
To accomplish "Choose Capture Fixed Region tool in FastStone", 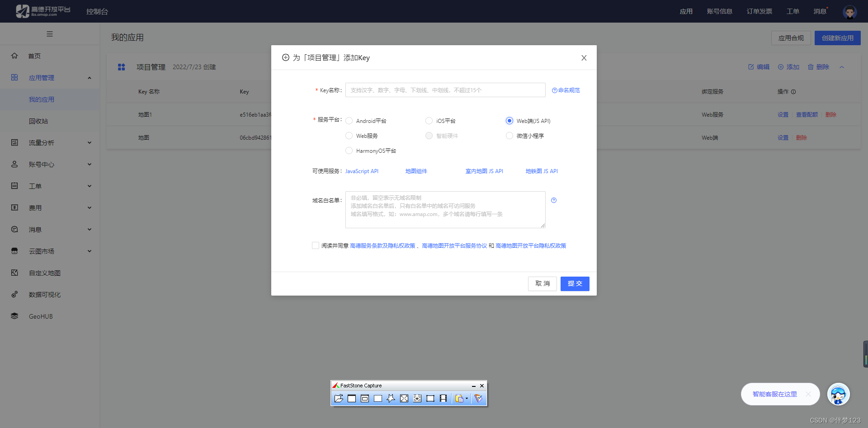I will [430, 398].
